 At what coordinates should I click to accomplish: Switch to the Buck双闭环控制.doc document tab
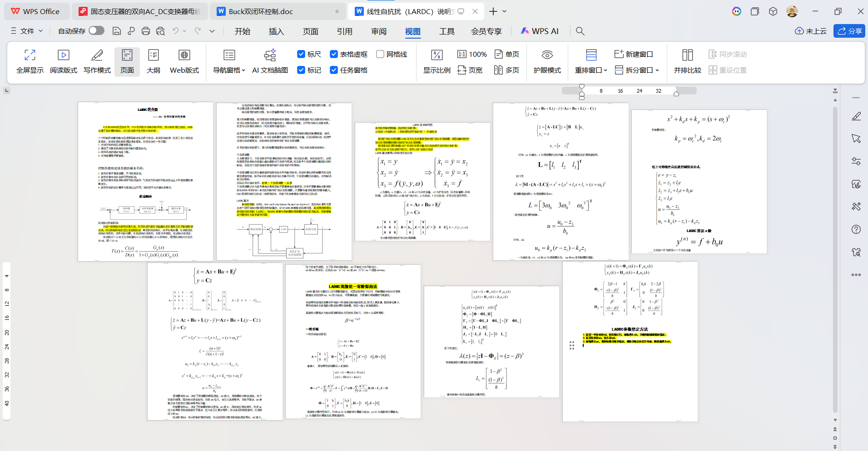click(x=260, y=11)
